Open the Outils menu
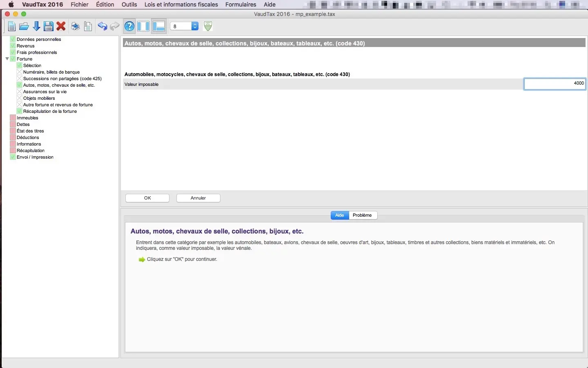 [x=129, y=4]
